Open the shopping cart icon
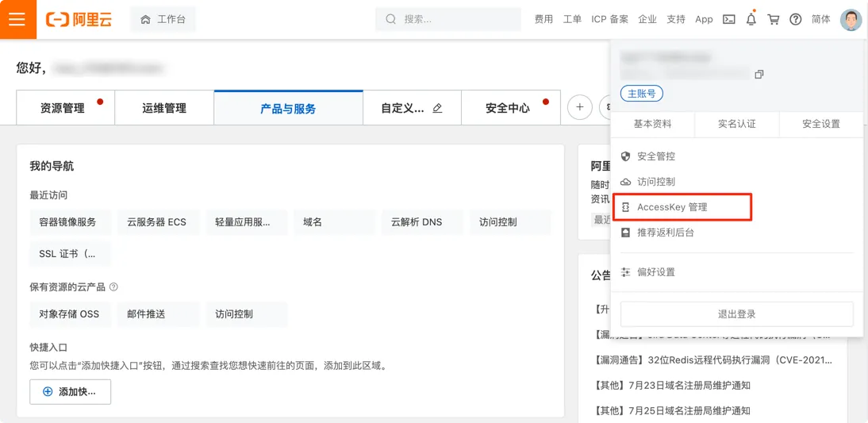The height and width of the screenshot is (423, 868). click(x=774, y=19)
